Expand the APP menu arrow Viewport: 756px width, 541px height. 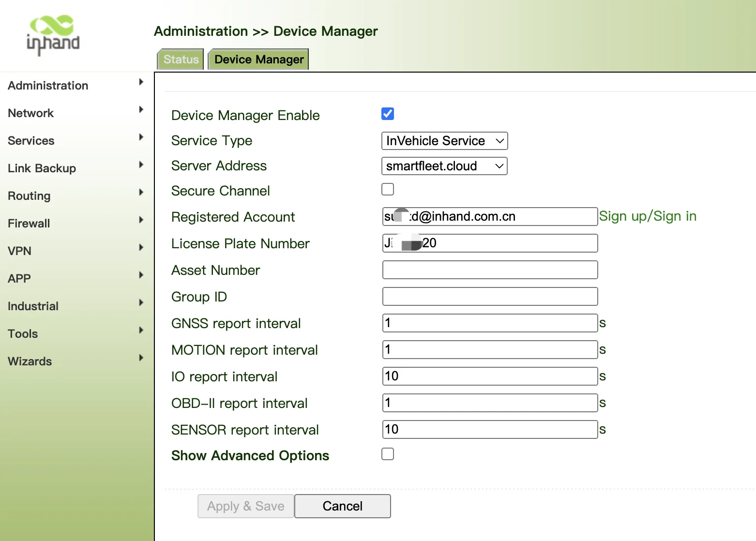point(141,275)
